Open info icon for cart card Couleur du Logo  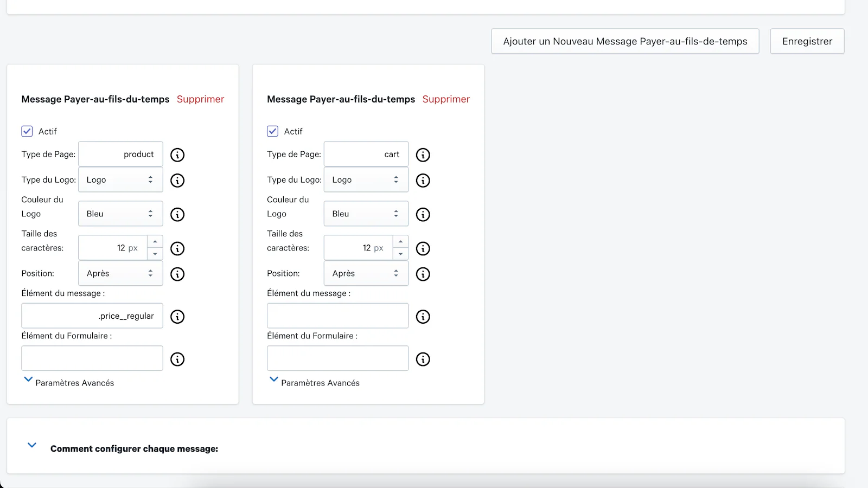[x=423, y=215]
